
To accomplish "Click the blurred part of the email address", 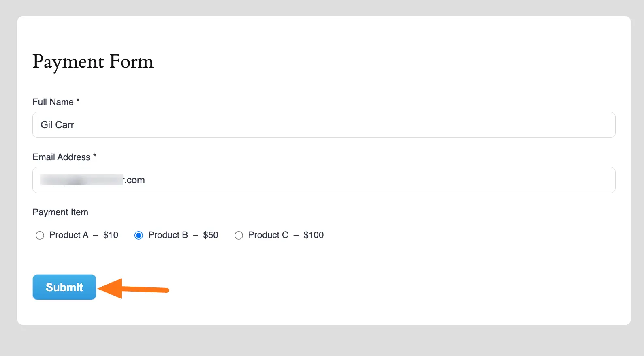I will pos(81,180).
